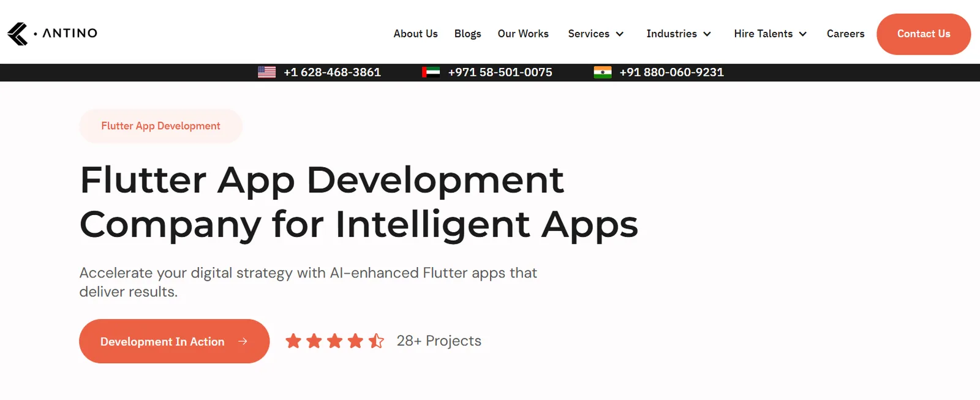
Task: Click the UAE flag icon
Action: click(x=431, y=72)
